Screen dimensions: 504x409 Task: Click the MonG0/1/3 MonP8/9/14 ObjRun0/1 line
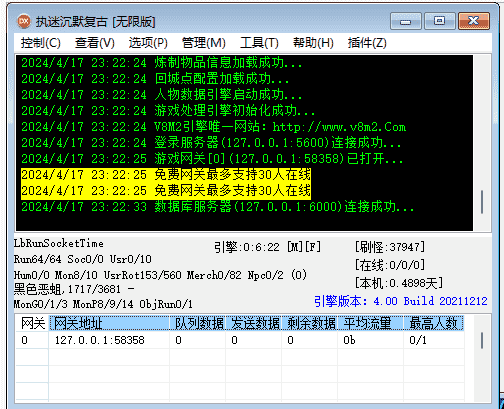click(x=103, y=304)
